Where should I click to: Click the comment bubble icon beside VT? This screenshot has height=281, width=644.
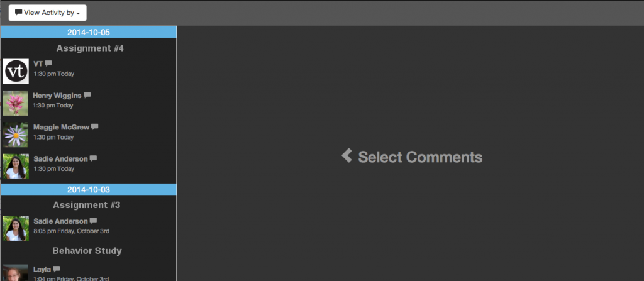point(48,63)
